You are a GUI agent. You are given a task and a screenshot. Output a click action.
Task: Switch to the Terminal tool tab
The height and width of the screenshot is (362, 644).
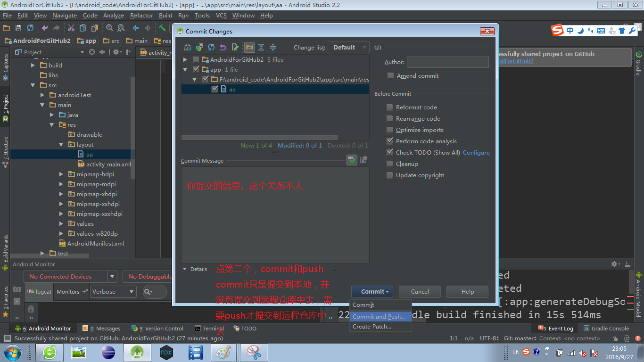pos(209,329)
